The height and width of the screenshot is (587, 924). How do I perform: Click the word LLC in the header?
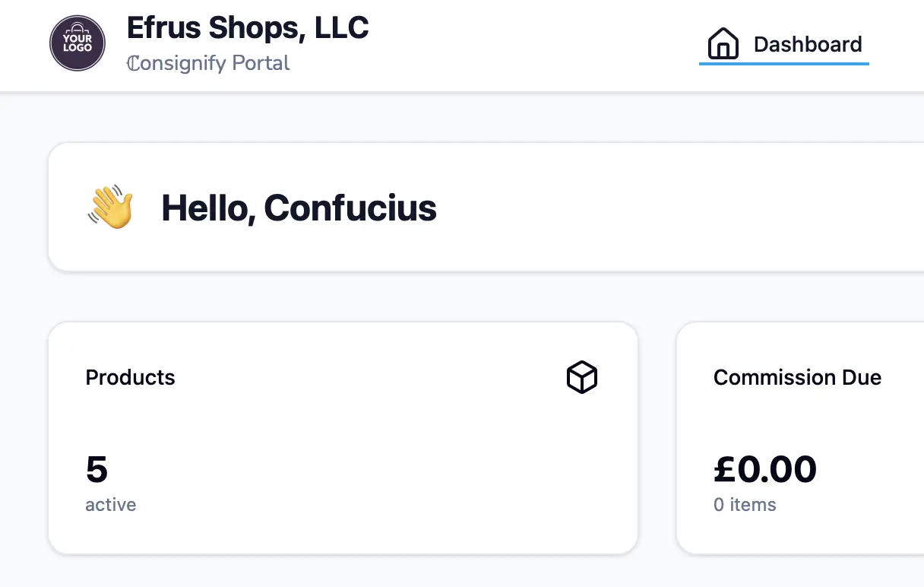pos(341,28)
